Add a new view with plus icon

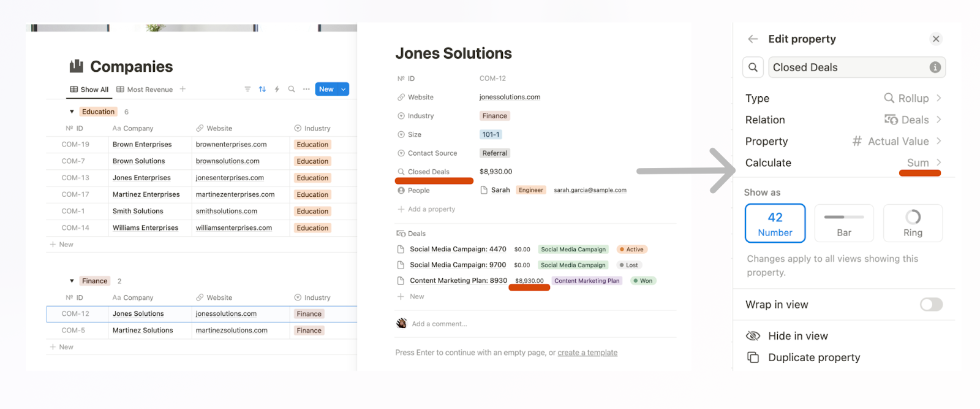183,89
